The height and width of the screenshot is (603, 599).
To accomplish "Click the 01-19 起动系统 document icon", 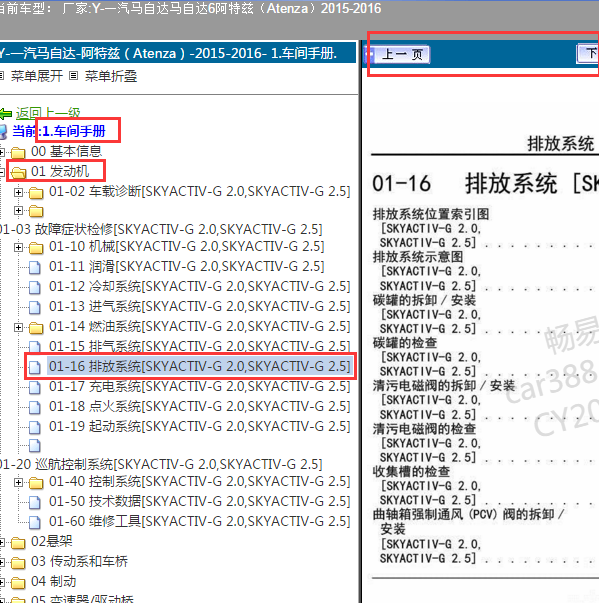I will tap(35, 427).
